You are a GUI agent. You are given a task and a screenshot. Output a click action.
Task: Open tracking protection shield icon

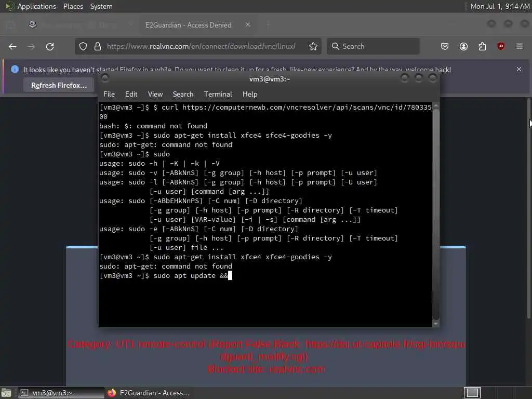pyautogui.click(x=83, y=46)
